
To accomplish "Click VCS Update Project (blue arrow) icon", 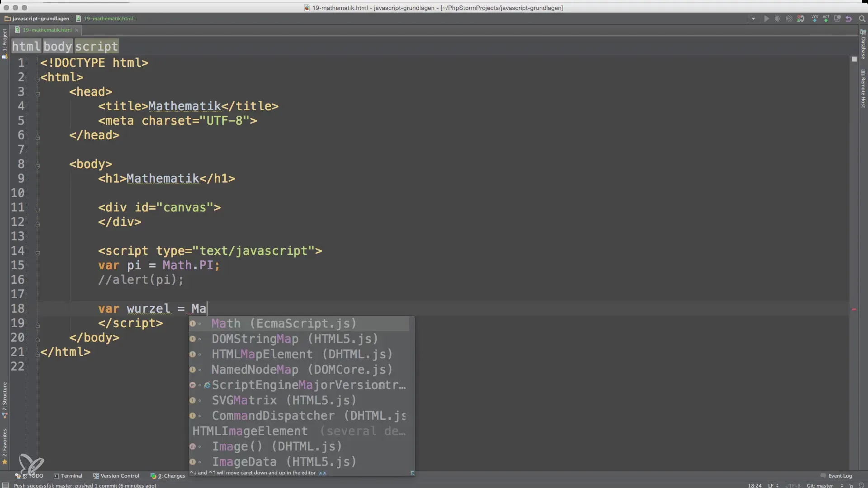I will (815, 19).
